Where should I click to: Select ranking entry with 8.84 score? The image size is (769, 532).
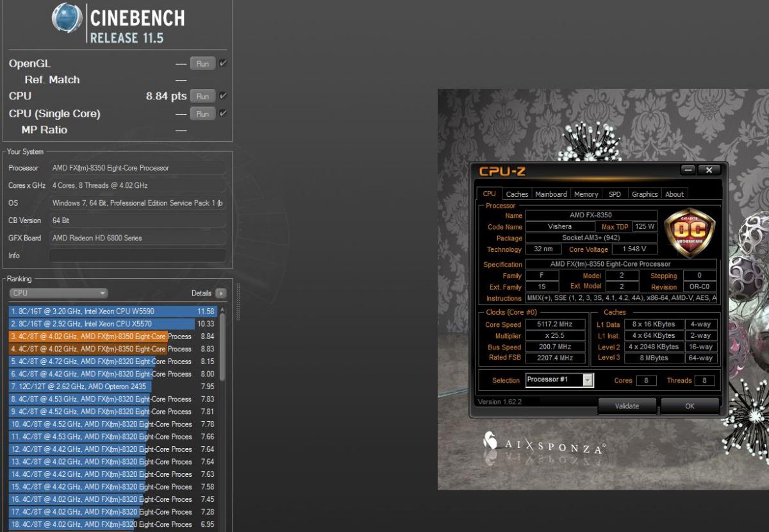(x=113, y=336)
